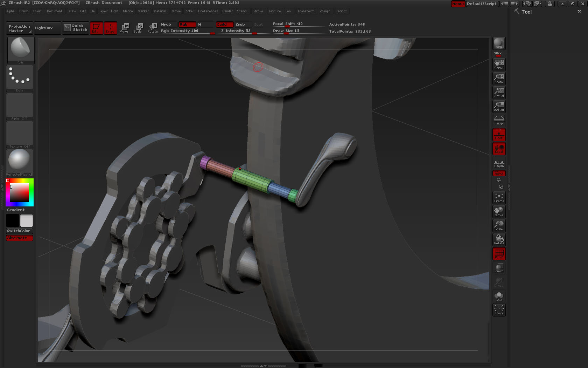Image resolution: width=588 pixels, height=368 pixels.
Task: Pick a hue in the color picker square
Action: 20,192
